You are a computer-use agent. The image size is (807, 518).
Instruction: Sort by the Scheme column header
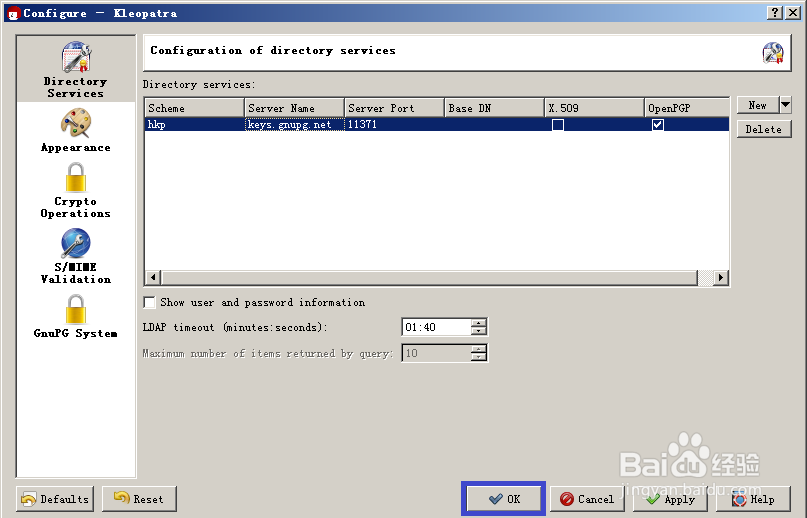pyautogui.click(x=194, y=108)
